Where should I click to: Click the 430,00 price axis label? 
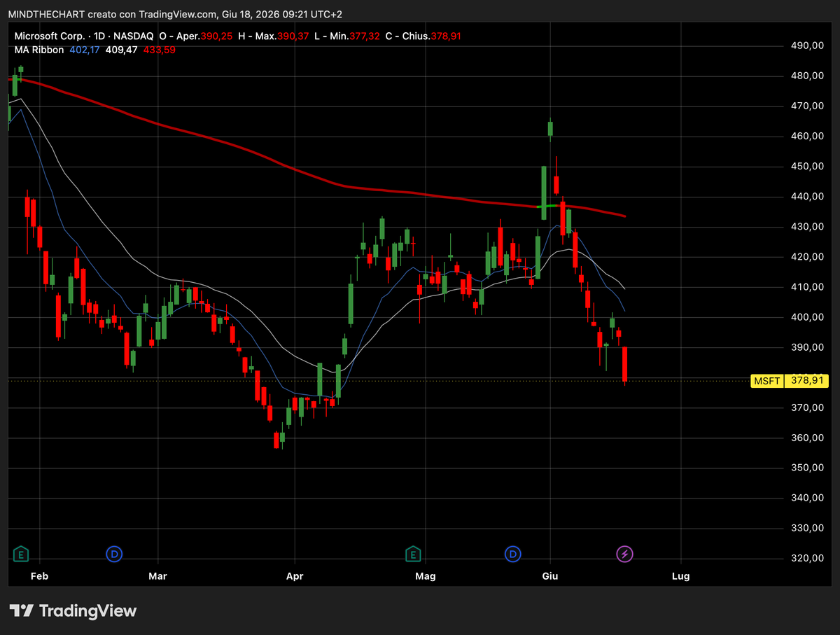[x=806, y=227]
